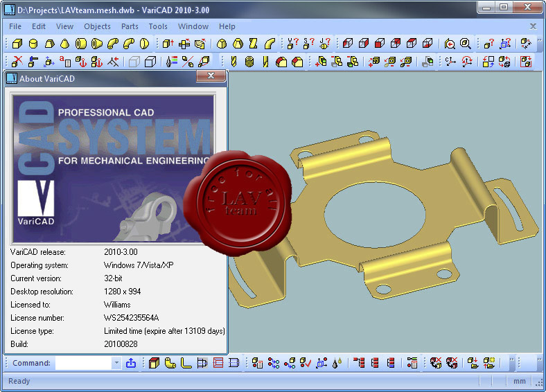Image resolution: width=546 pixels, height=392 pixels.
Task: Click the text attribute icon with red 'a'
Action: point(64,62)
